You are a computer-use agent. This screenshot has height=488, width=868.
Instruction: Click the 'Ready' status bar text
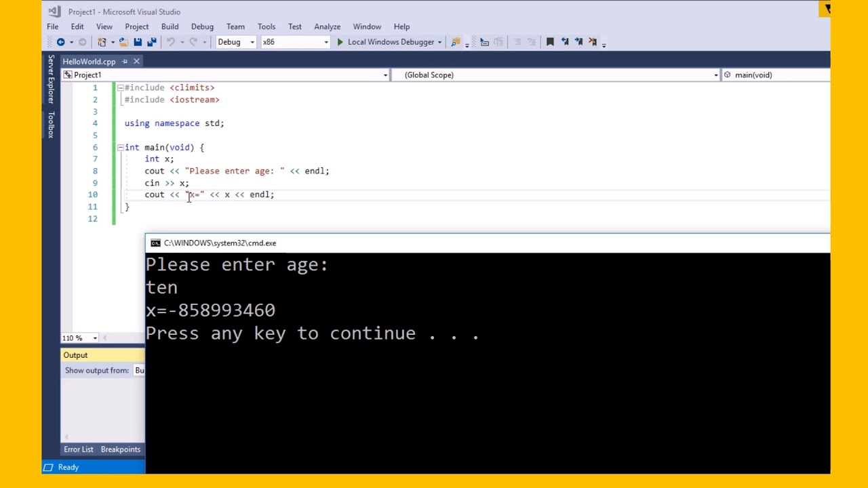[x=68, y=467]
